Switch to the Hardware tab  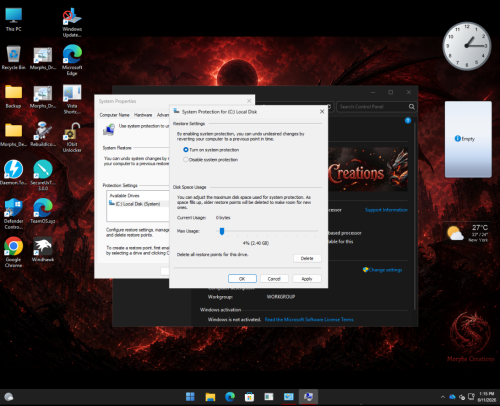pyautogui.click(x=143, y=115)
